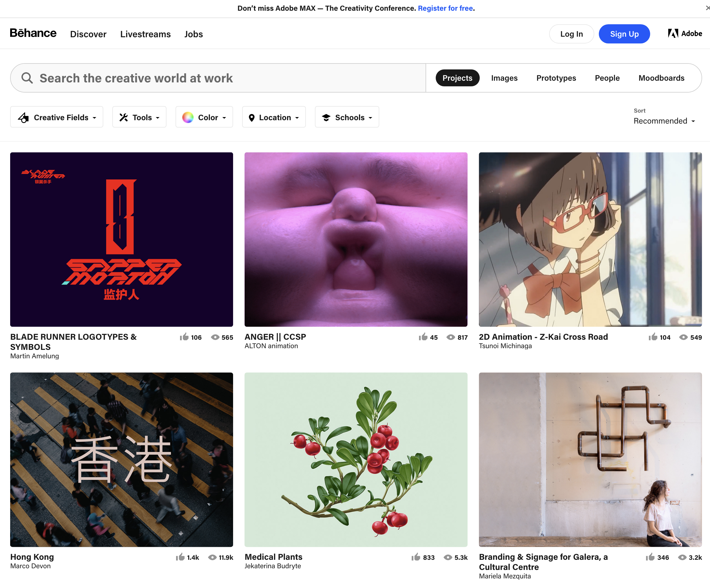Open the Location filter dropdown
Image resolution: width=710 pixels, height=588 pixels.
274,117
